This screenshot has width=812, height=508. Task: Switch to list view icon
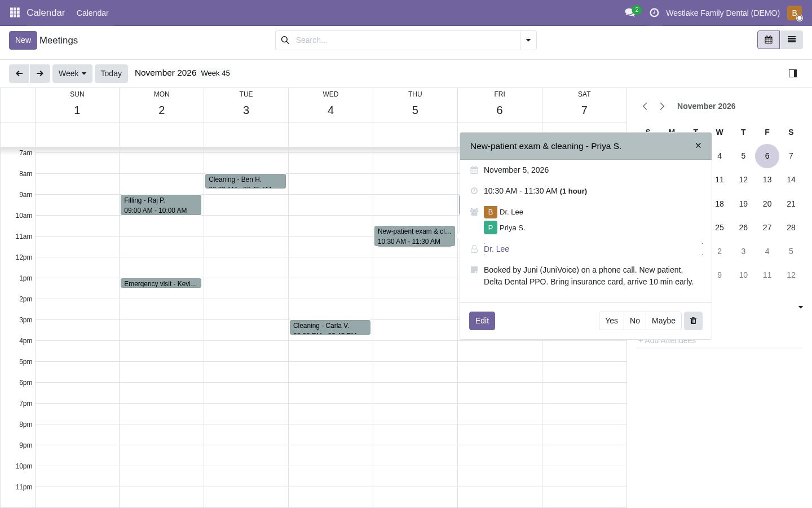pos(791,40)
